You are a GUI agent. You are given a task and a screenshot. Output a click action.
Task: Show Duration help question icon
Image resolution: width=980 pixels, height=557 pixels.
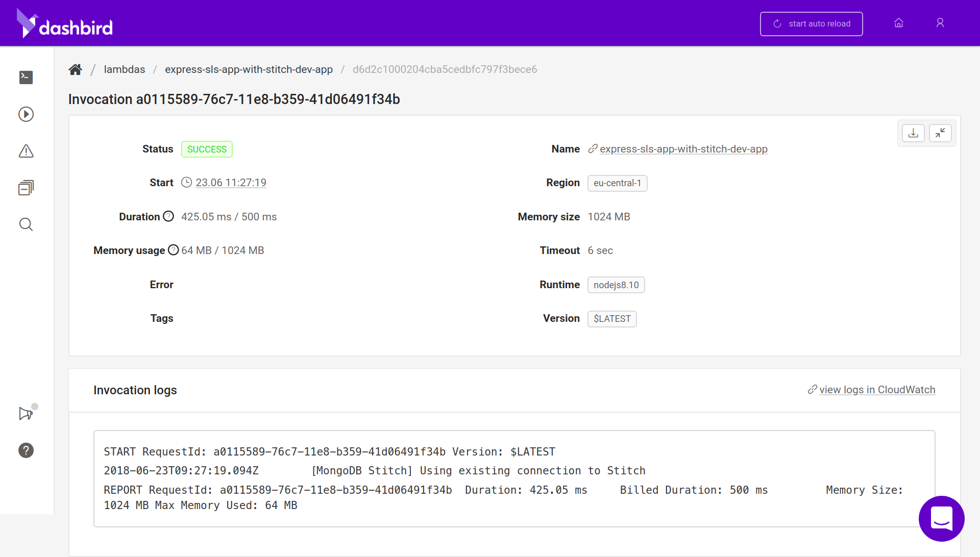(x=168, y=216)
